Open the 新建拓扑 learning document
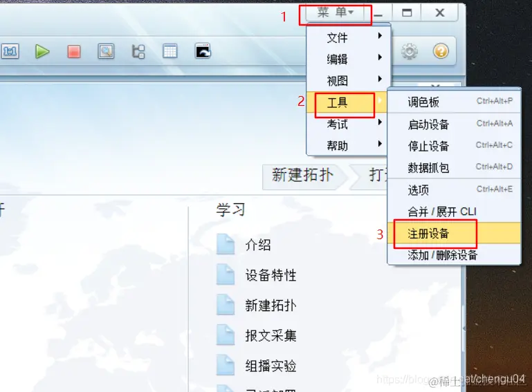Image resolution: width=532 pixels, height=392 pixels. [x=270, y=306]
